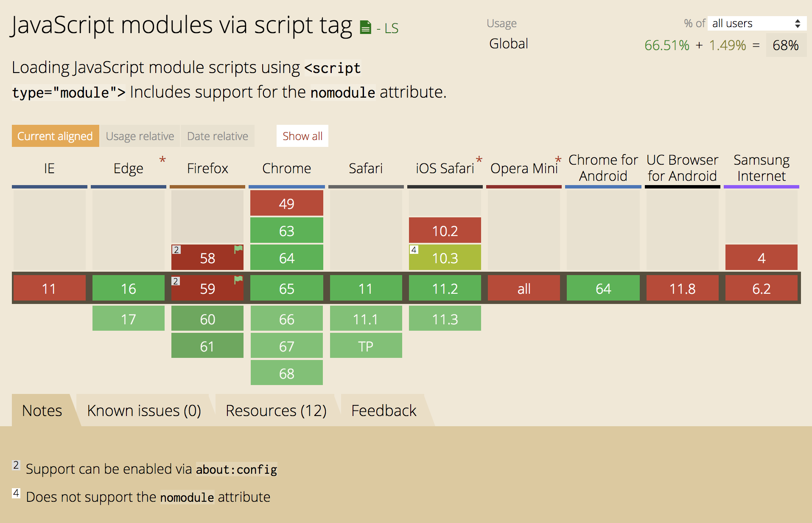Open the Known issues (0) tab

(x=144, y=411)
